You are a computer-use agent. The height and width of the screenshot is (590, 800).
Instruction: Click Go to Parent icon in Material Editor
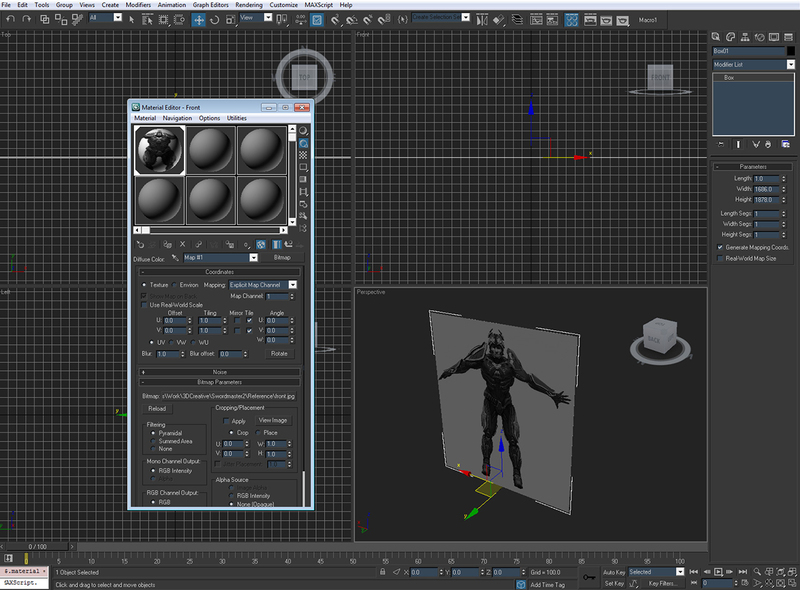click(289, 244)
